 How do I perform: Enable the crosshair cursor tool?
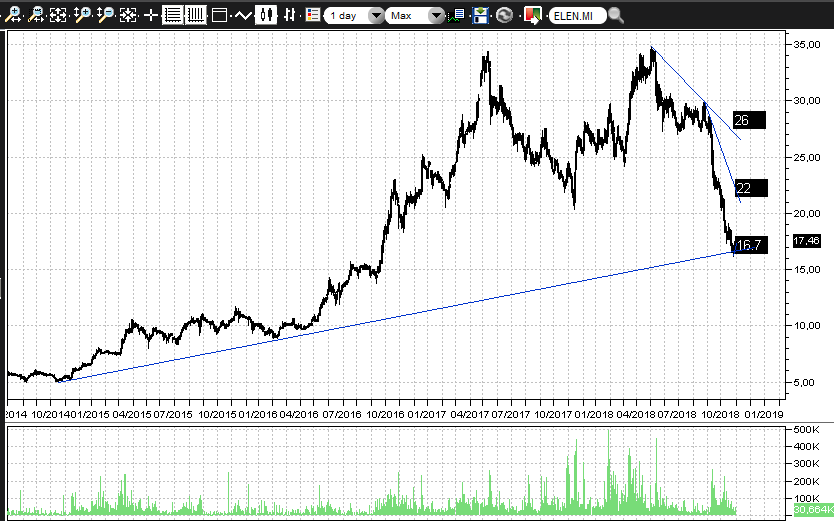(151, 15)
